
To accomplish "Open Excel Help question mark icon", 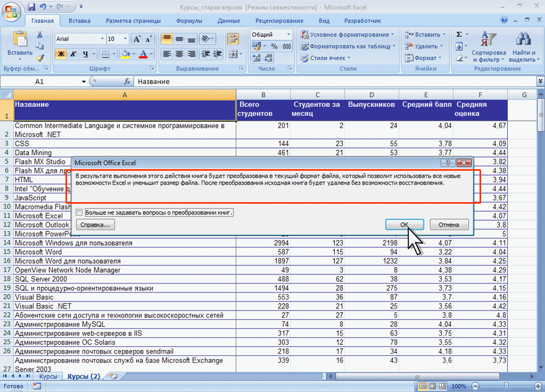I will coord(504,20).
